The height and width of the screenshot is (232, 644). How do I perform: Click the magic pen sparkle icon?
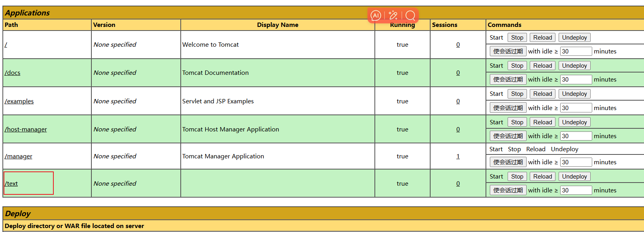point(393,15)
